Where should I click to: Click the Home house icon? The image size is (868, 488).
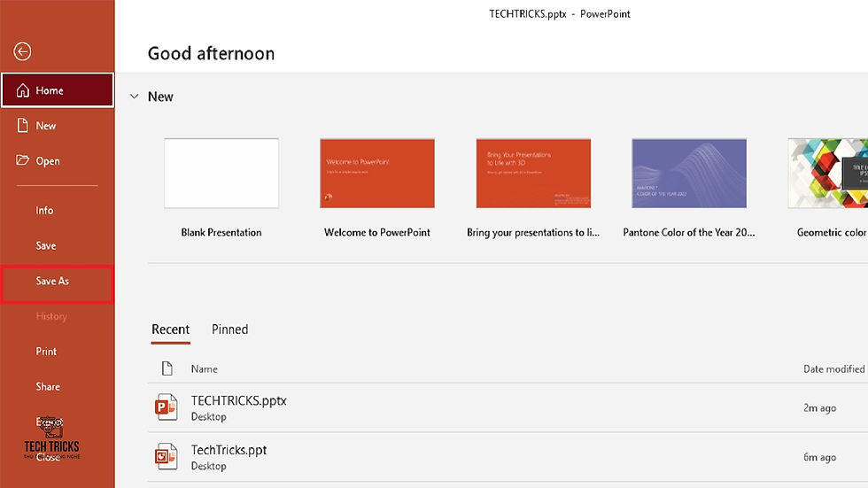pos(23,90)
